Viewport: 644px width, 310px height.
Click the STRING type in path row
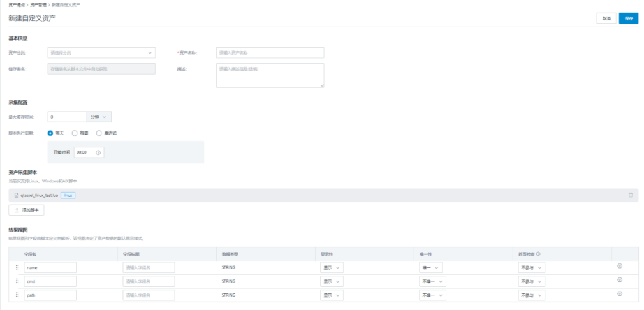tap(228, 295)
